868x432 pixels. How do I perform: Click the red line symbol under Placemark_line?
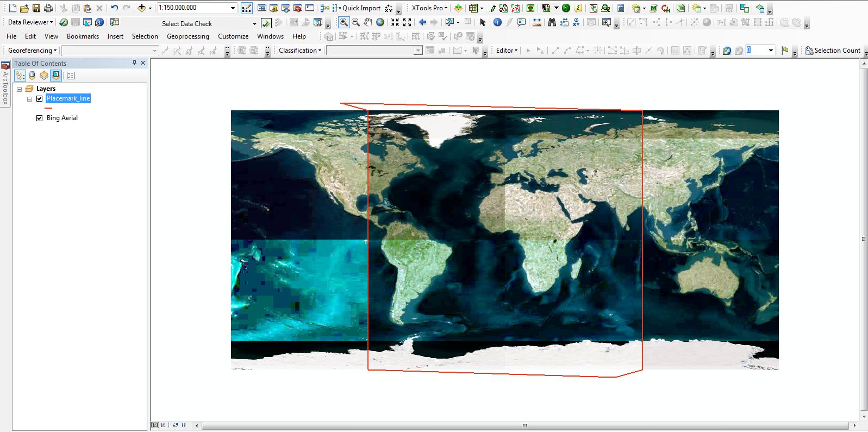[48, 108]
